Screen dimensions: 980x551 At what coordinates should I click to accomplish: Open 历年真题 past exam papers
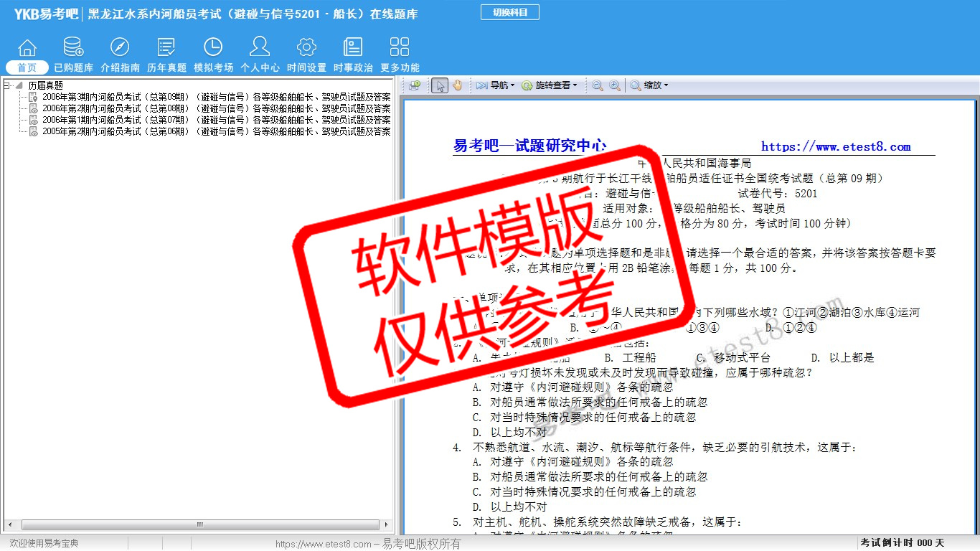pyautogui.click(x=166, y=55)
